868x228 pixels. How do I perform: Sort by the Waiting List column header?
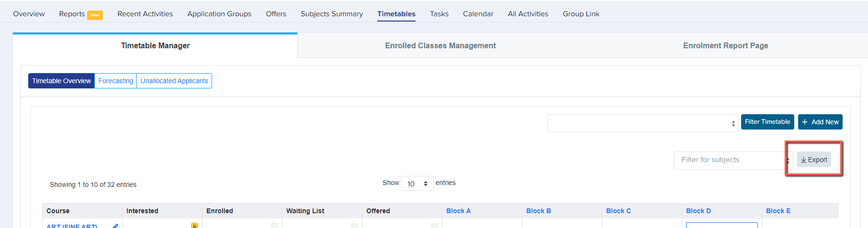point(305,211)
